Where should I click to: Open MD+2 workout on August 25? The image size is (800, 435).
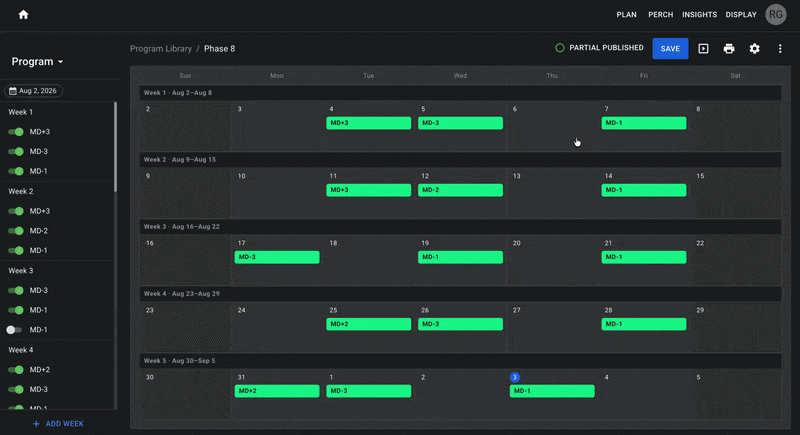point(368,324)
